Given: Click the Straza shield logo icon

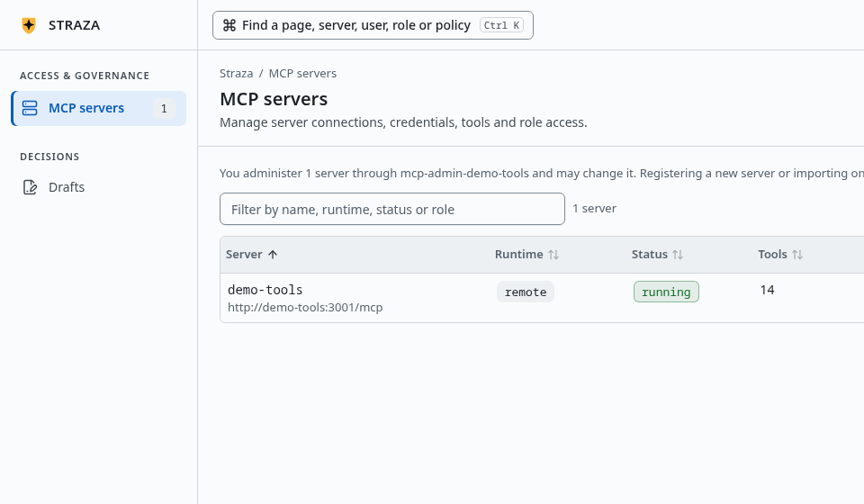Looking at the screenshot, I should [29, 25].
